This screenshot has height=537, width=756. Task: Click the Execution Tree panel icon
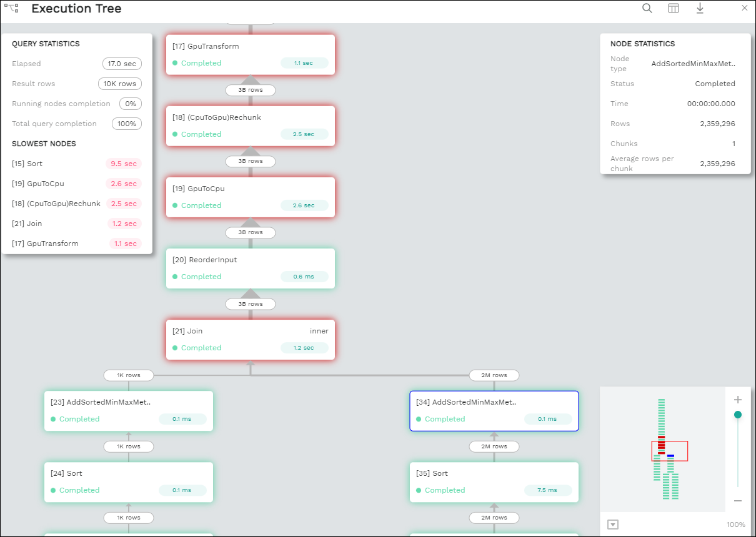(x=11, y=8)
